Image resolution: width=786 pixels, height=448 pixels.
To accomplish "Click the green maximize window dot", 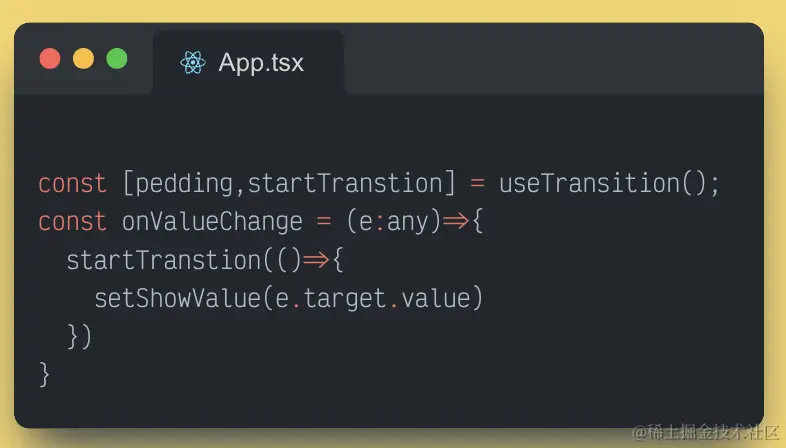I will coord(117,59).
